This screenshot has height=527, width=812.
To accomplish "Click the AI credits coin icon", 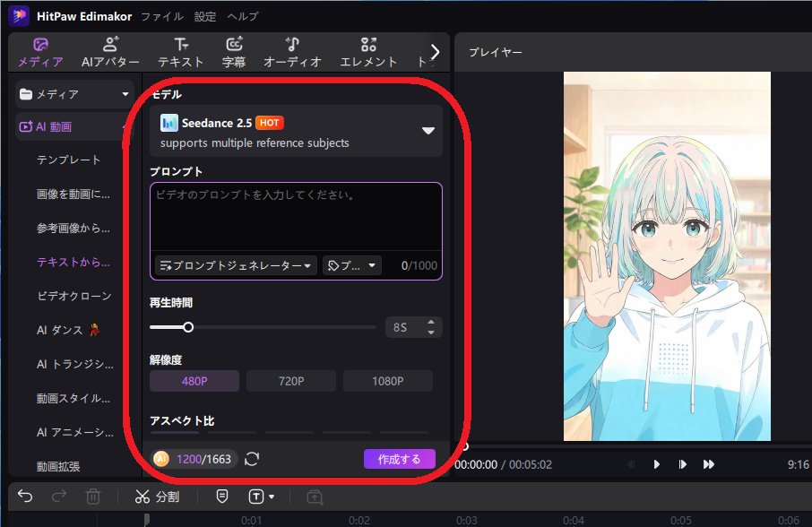I will click(x=161, y=459).
